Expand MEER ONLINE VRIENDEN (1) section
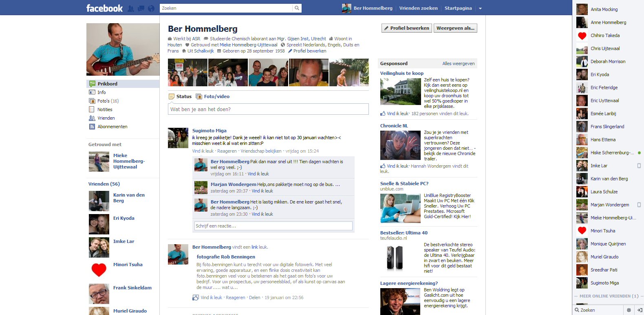The height and width of the screenshot is (315, 644). [x=608, y=296]
